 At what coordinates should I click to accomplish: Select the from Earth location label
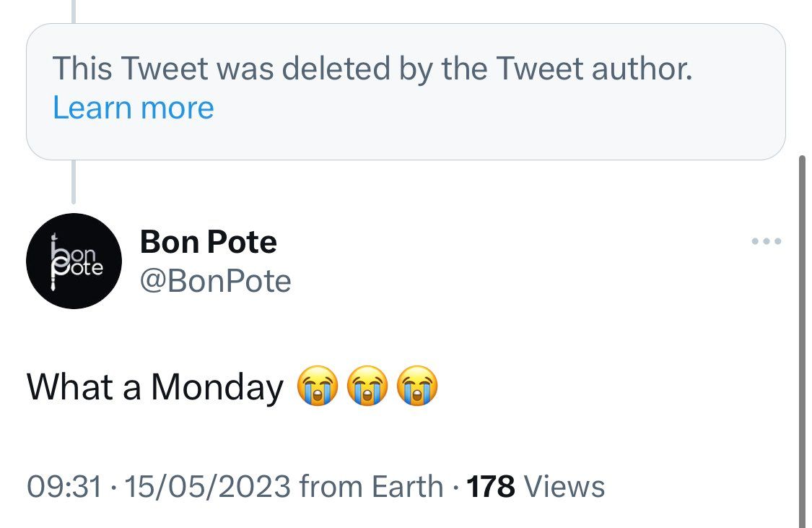[371, 487]
